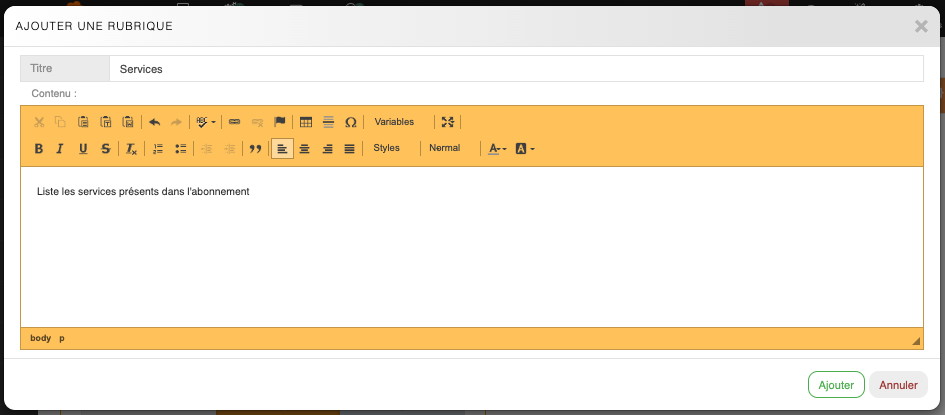Toggle italic text formatting
This screenshot has width=945, height=415.
[x=60, y=149]
